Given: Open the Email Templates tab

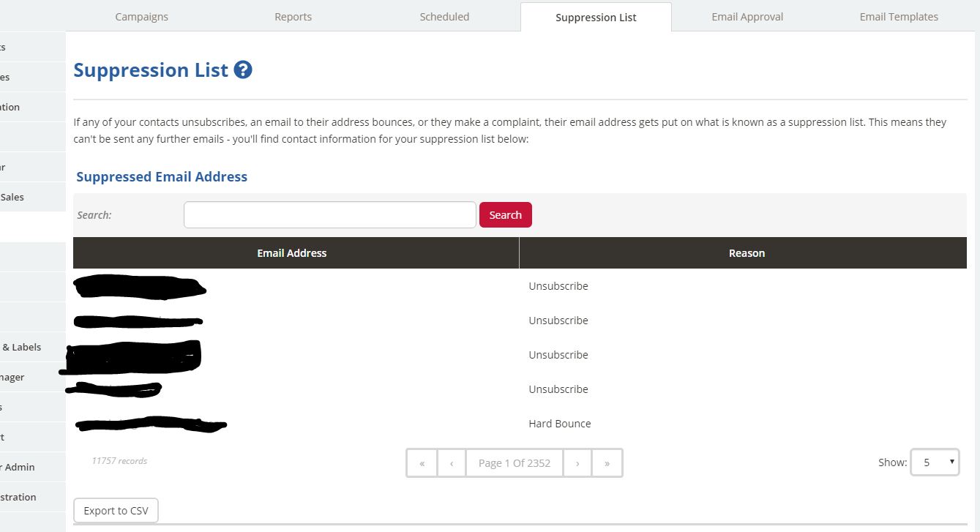Looking at the screenshot, I should point(899,16).
